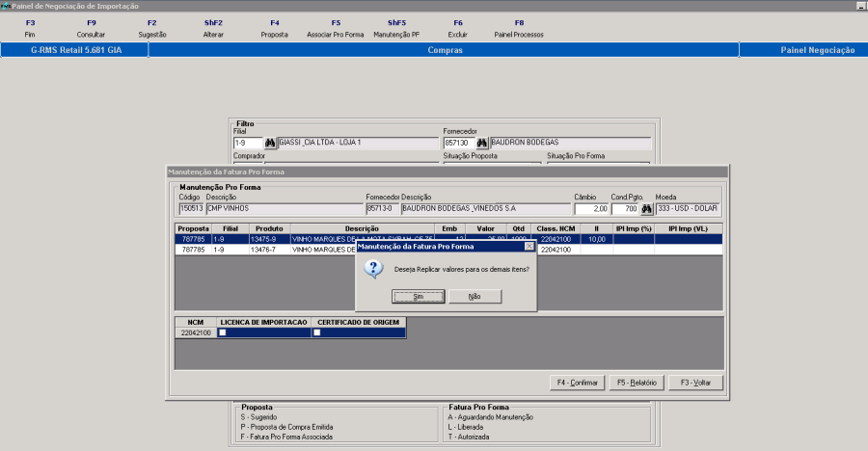The height and width of the screenshot is (451, 868).
Task: Open Fornecedor lookup binoculars icon
Action: tap(481, 143)
